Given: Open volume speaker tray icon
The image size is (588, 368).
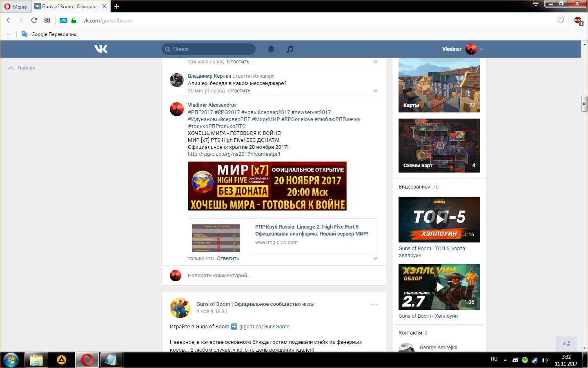Looking at the screenshot, I should coord(545,360).
